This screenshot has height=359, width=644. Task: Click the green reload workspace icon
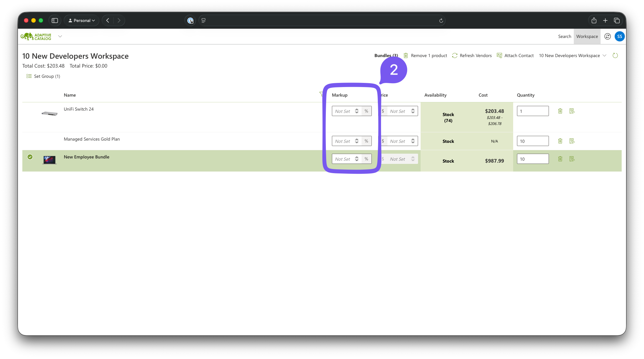(615, 55)
